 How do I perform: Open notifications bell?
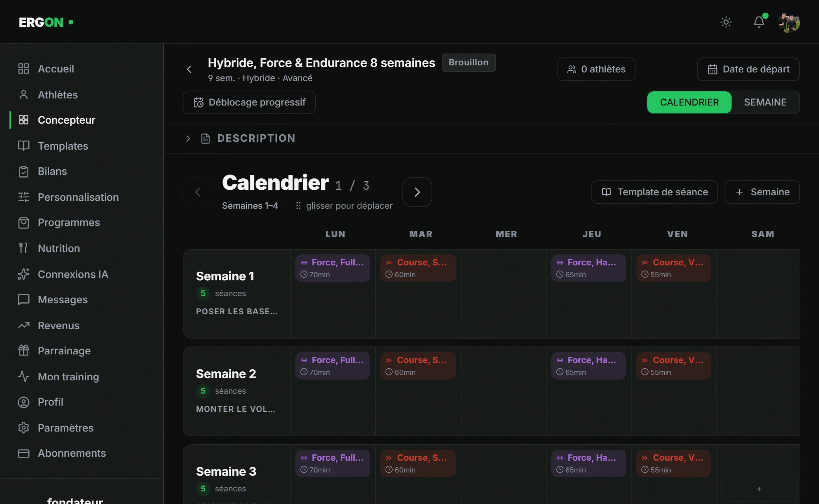[x=759, y=22]
